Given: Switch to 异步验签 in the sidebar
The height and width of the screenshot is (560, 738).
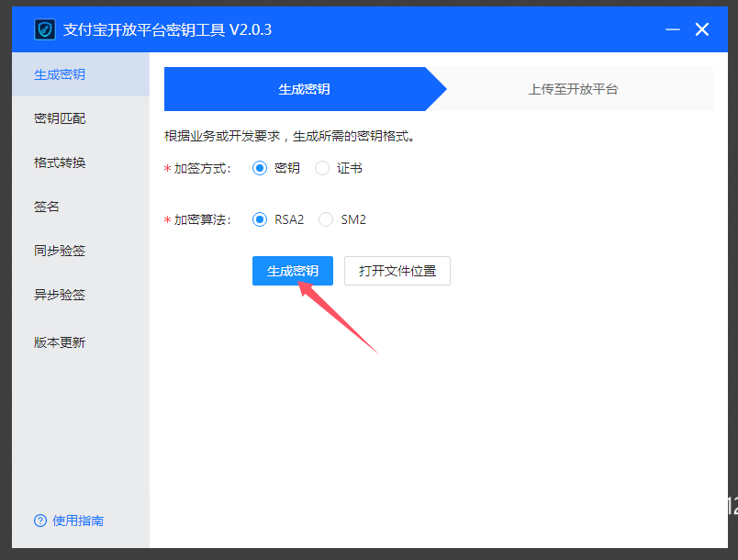Looking at the screenshot, I should [x=60, y=295].
